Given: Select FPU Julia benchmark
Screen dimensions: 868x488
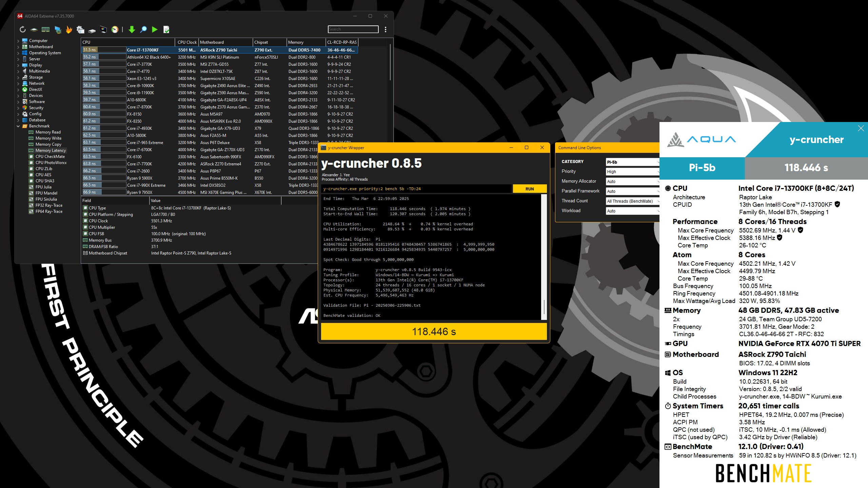Looking at the screenshot, I should tap(43, 187).
